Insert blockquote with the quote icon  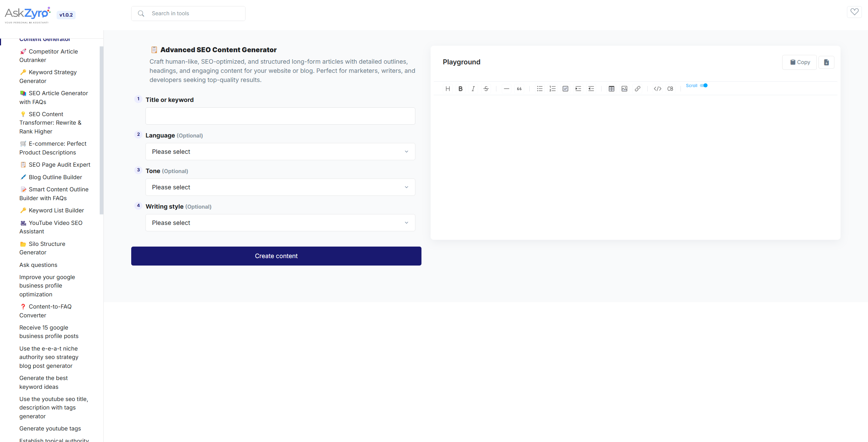pos(519,89)
